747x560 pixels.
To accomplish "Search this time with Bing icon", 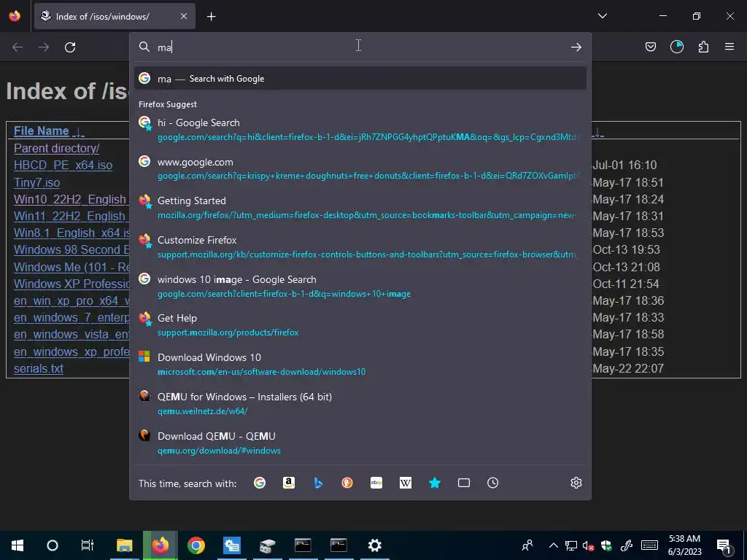I will click(x=318, y=483).
